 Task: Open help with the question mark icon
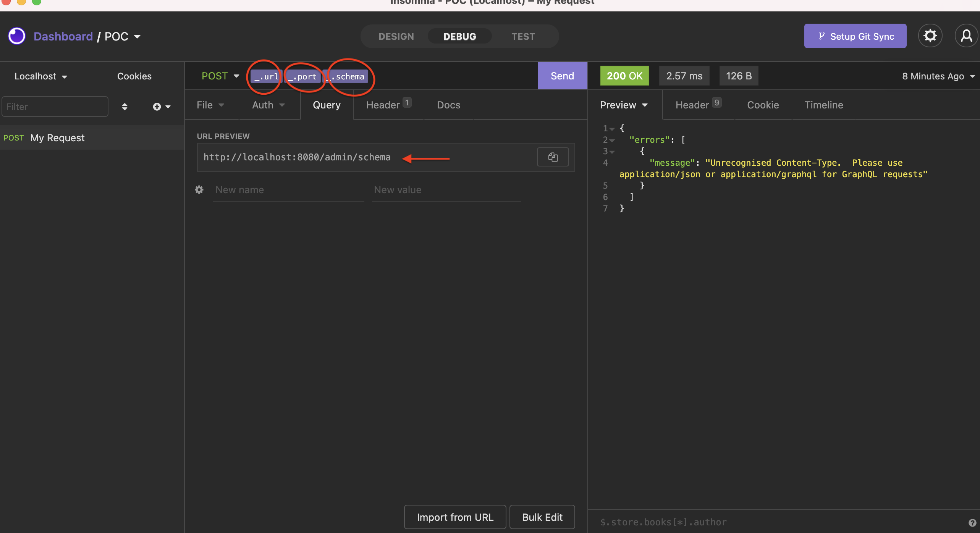tap(973, 523)
